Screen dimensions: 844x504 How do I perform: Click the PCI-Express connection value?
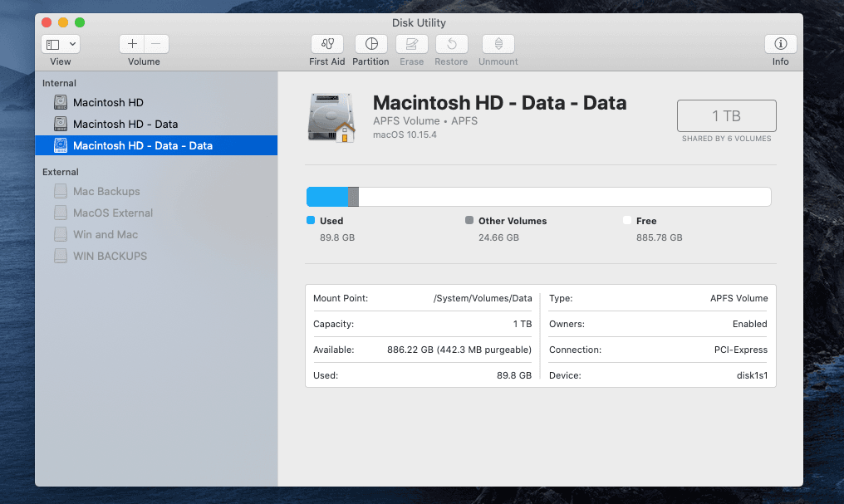coord(741,350)
